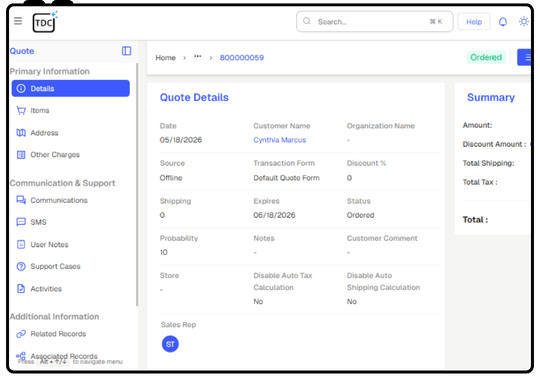Click the Activities document icon
The height and width of the screenshot is (384, 540).
pos(21,289)
